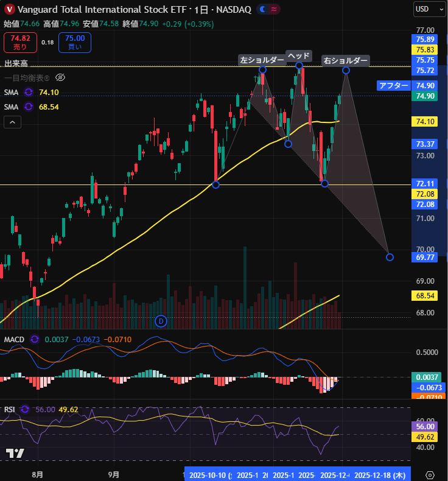Click the post-market moon session icon
448x481 pixels.
tap(262, 10)
